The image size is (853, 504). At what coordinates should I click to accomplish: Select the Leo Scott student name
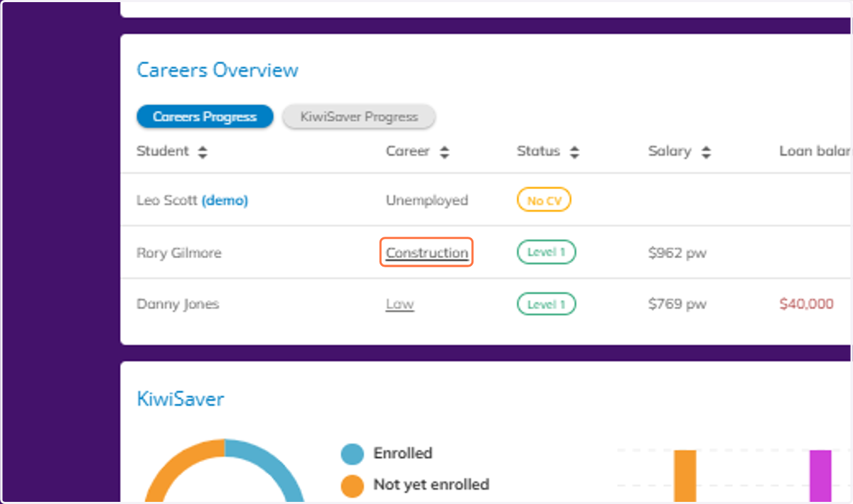(167, 200)
